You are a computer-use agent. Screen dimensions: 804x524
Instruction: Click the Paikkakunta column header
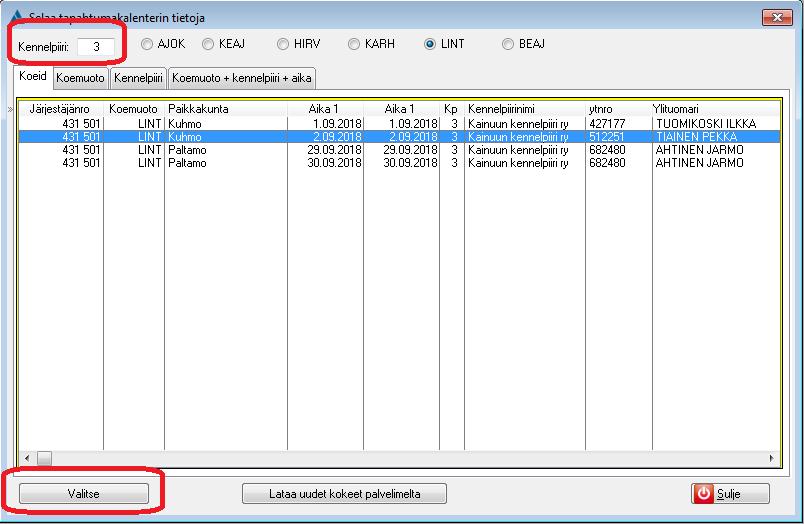click(226, 109)
